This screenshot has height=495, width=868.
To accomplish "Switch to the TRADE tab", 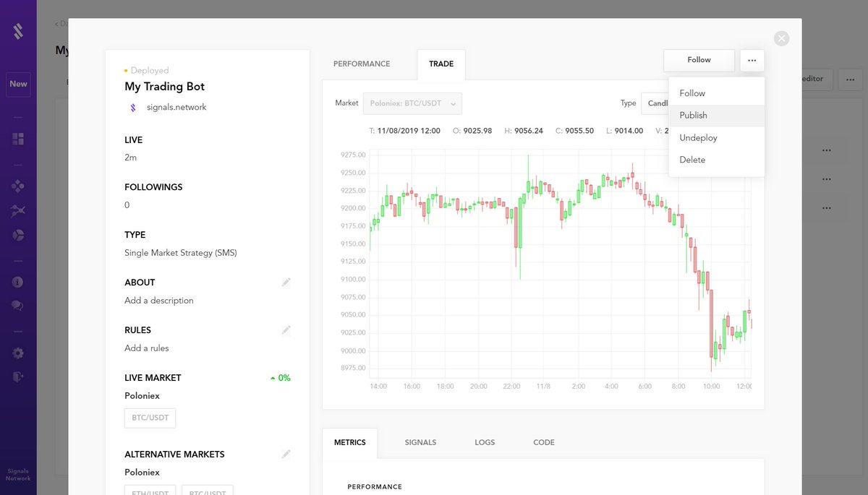I will (x=441, y=64).
